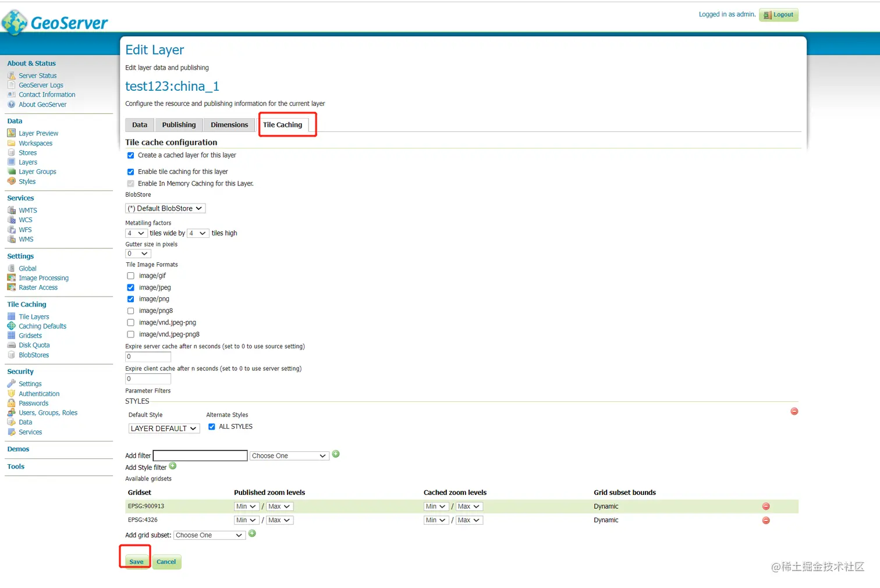The height and width of the screenshot is (588, 880).
Task: Click the Disk Quota icon
Action: (x=11, y=345)
